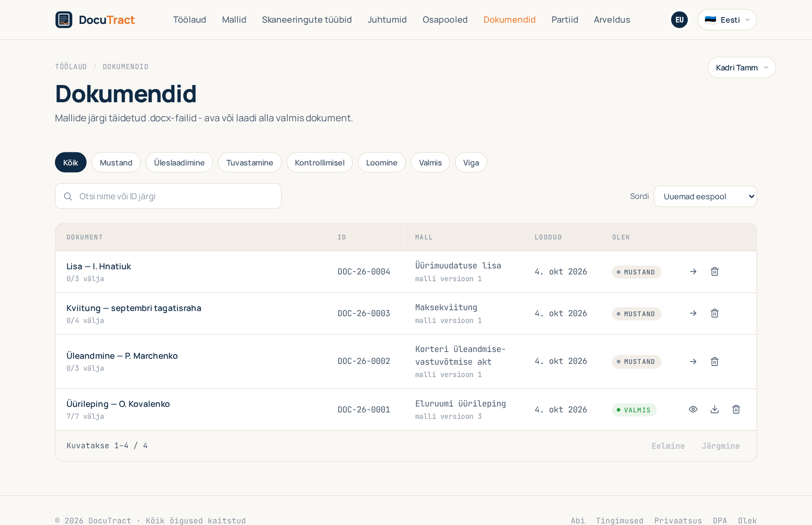Click the Järgmine pagination button

[720, 446]
